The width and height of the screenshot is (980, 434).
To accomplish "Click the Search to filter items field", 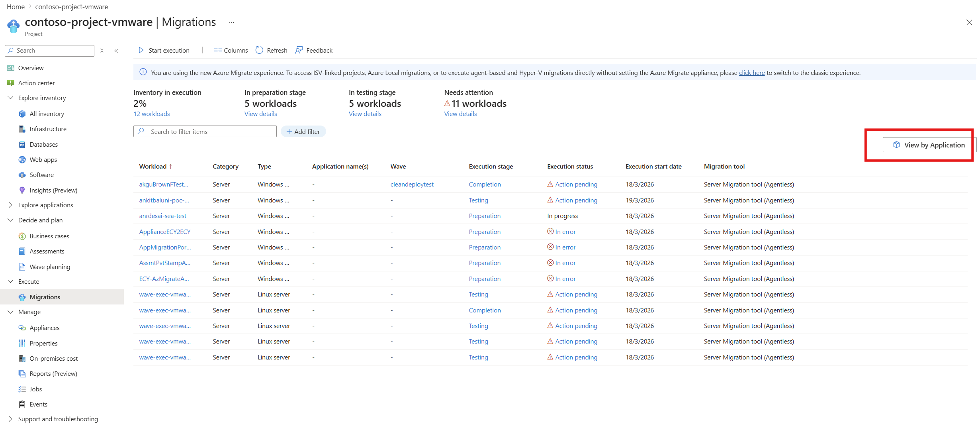I will (205, 132).
